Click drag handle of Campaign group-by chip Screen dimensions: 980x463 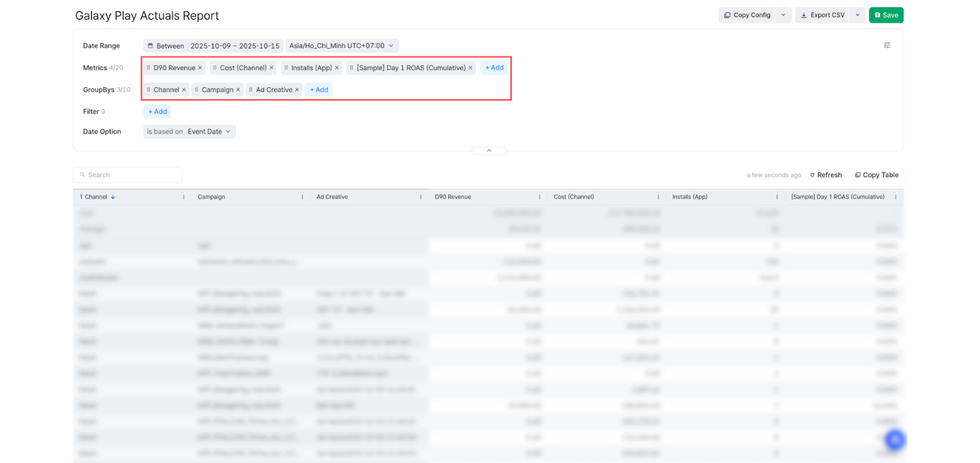[197, 90]
